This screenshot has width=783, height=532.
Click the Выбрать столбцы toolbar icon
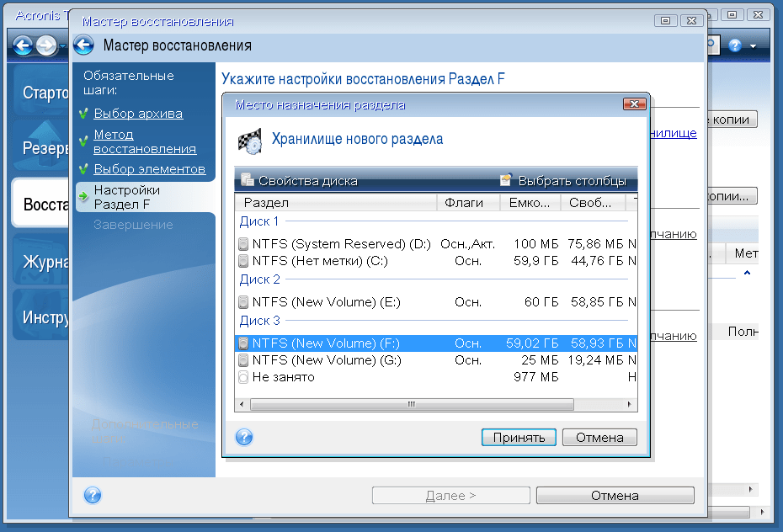pos(506,180)
